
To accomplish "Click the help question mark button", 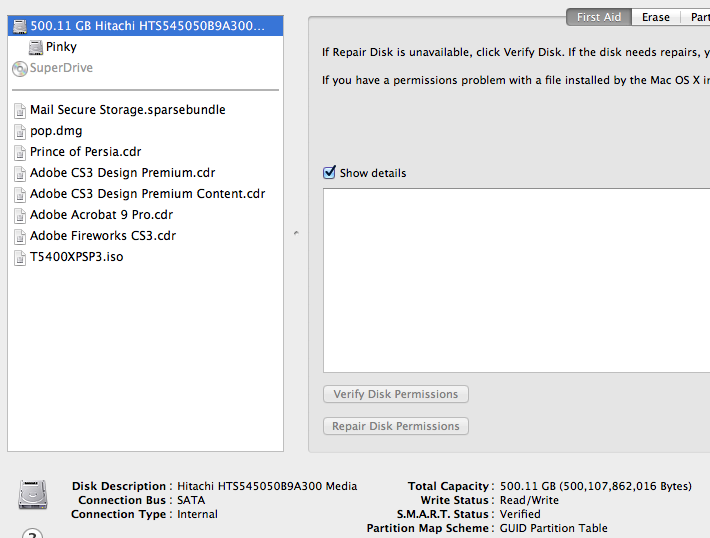I will pos(32,533).
